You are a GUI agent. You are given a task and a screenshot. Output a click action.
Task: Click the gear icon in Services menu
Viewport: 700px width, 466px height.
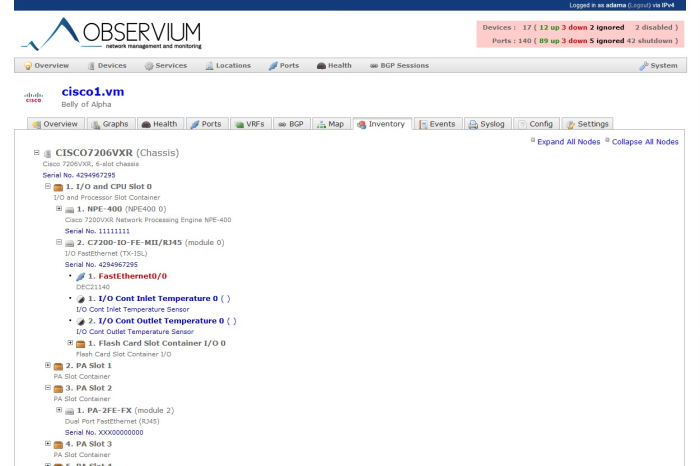[x=149, y=66]
